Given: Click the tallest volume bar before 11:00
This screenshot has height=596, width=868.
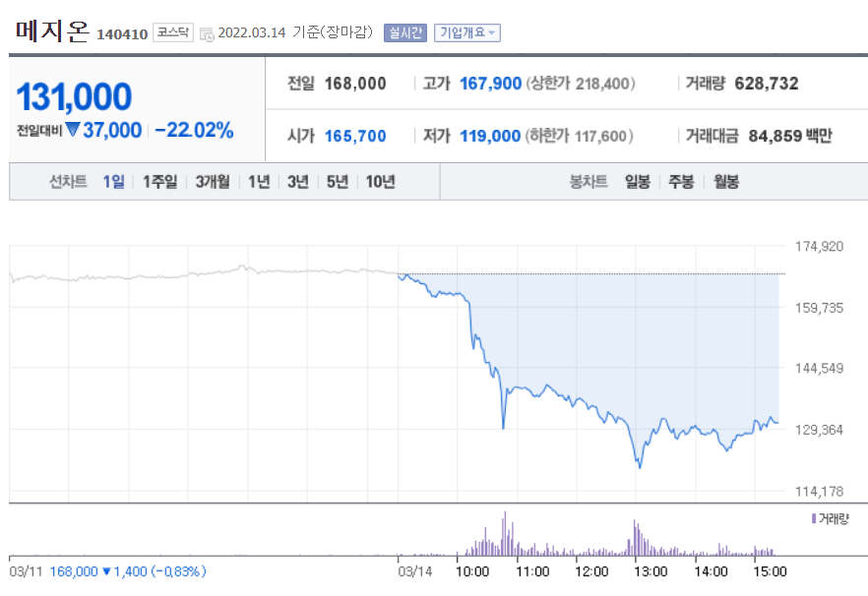Looking at the screenshot, I should (504, 533).
